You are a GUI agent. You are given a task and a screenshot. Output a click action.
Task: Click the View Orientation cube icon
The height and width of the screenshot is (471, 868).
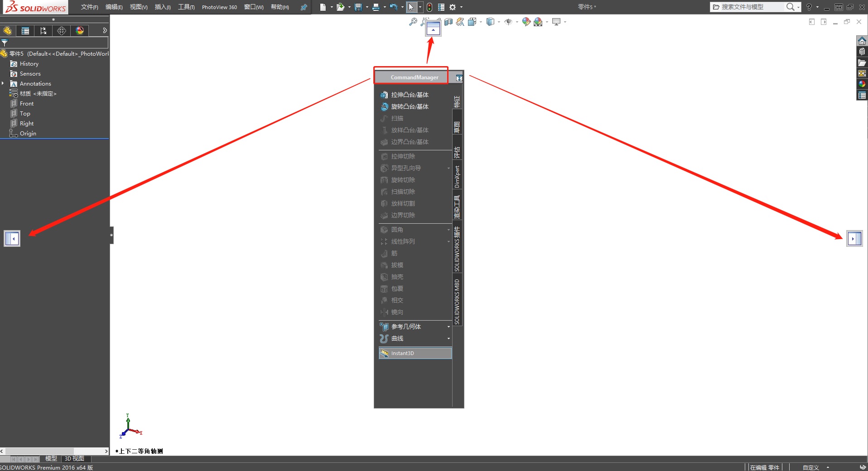472,22
